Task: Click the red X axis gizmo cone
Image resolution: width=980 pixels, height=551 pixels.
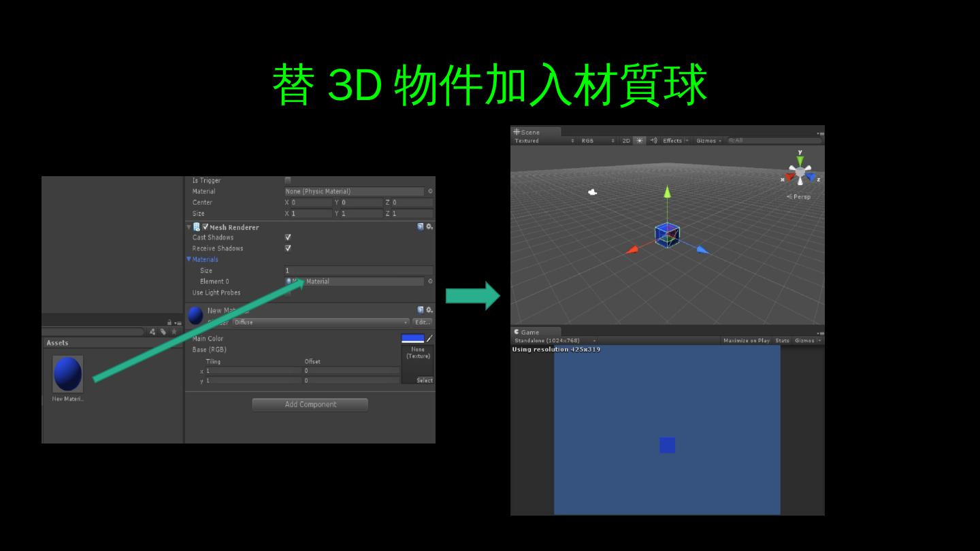Action: (x=789, y=178)
